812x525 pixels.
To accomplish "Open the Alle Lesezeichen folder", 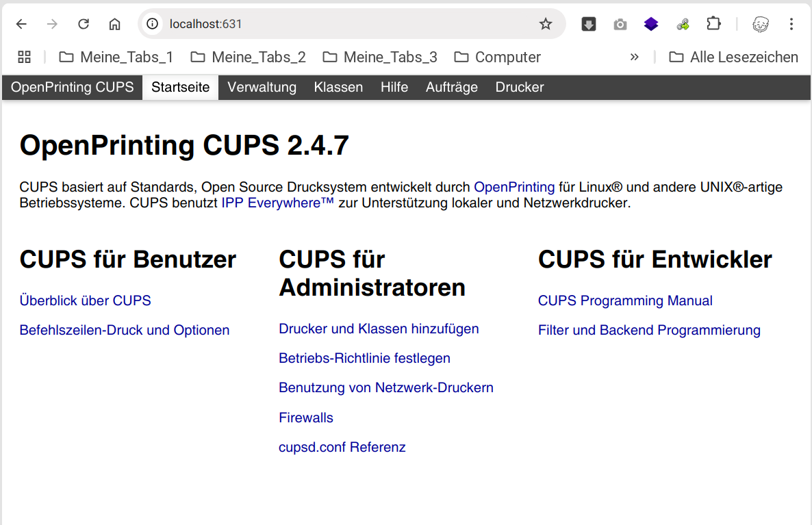I will click(x=733, y=57).
